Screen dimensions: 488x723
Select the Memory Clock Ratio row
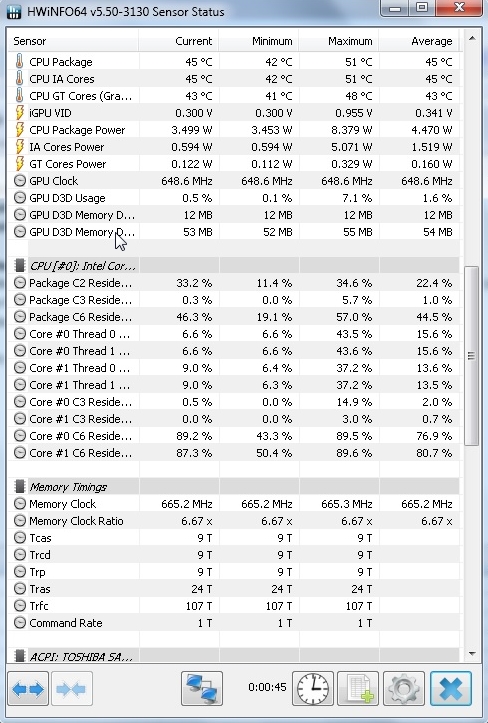[x=233, y=521]
